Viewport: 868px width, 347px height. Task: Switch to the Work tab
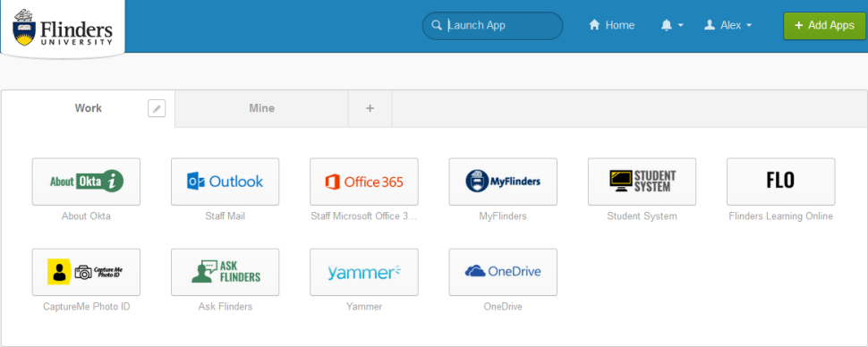pyautogui.click(x=88, y=108)
